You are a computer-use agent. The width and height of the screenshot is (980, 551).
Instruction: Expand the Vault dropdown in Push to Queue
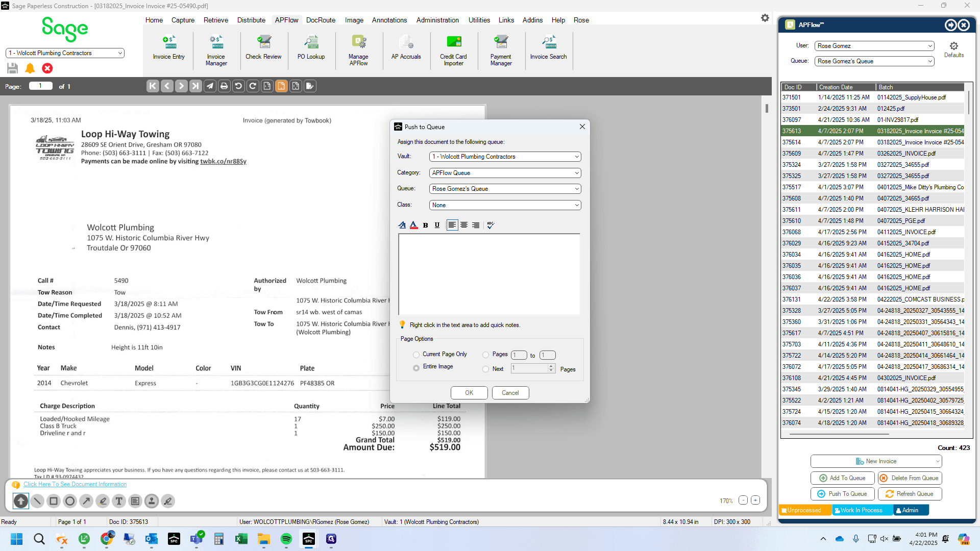pyautogui.click(x=577, y=157)
